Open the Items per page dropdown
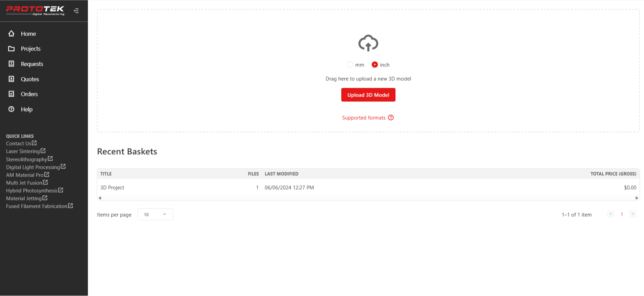The height and width of the screenshot is (296, 644). click(x=155, y=214)
